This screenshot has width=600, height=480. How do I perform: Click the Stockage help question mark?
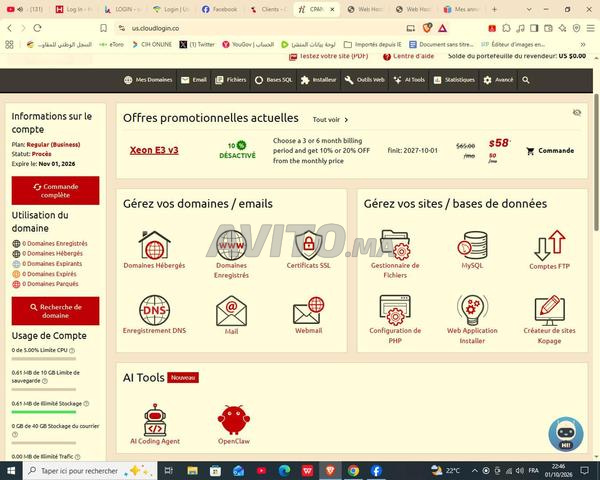pos(86,403)
